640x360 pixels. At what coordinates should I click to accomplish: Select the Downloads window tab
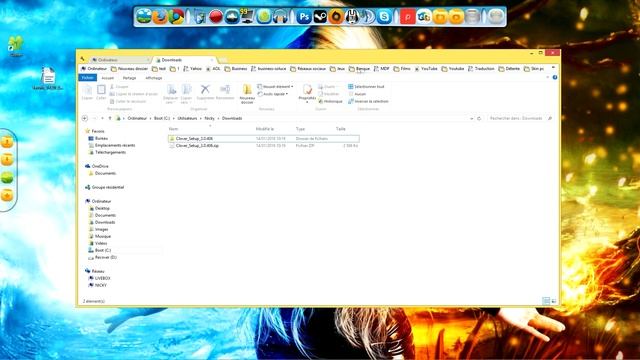pos(184,60)
